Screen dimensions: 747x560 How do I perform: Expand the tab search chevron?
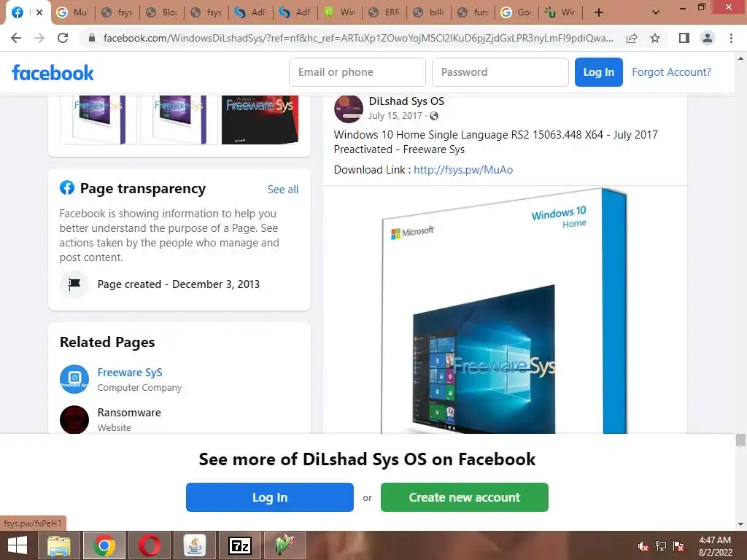coord(656,12)
